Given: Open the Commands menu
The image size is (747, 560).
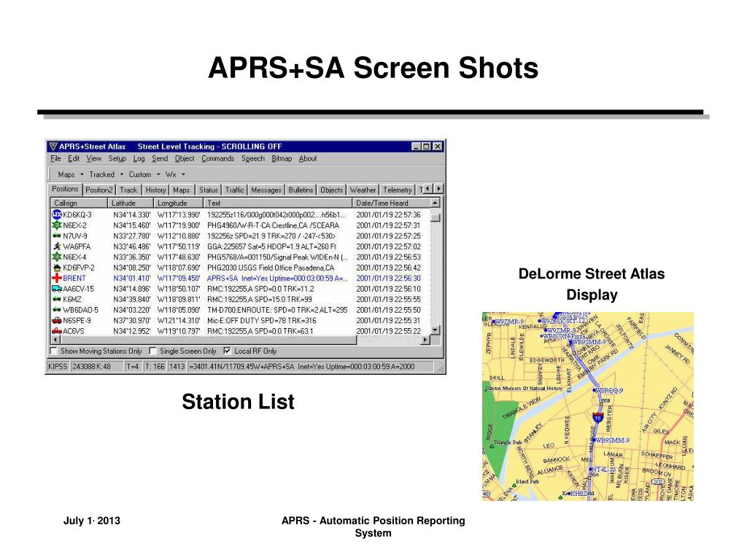Looking at the screenshot, I should 217,158.
